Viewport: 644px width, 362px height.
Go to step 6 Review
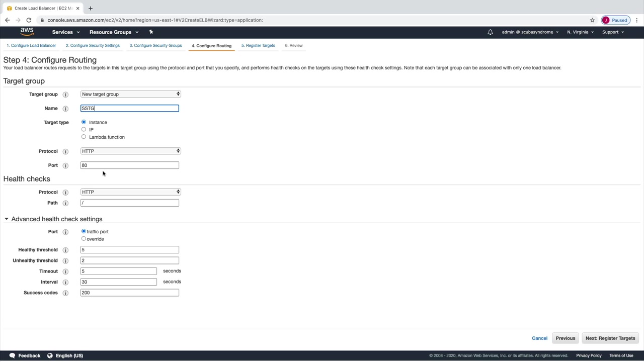point(294,46)
